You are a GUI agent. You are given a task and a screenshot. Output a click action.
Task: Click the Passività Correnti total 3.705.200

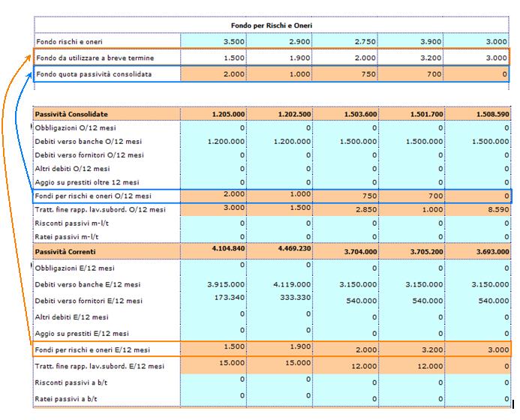(x=426, y=251)
